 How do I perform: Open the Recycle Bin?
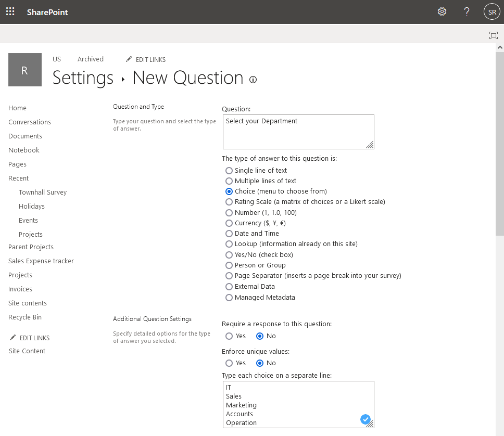tap(24, 317)
